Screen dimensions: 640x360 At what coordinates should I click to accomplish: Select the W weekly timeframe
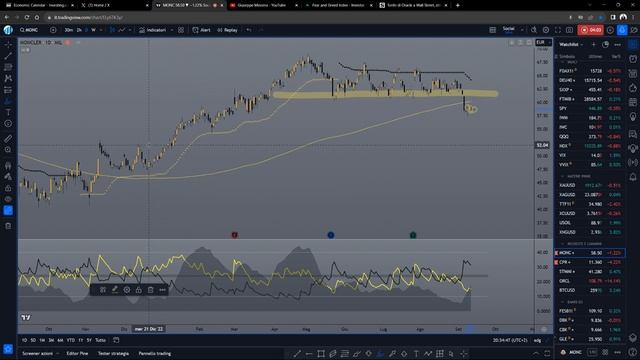[x=93, y=30]
